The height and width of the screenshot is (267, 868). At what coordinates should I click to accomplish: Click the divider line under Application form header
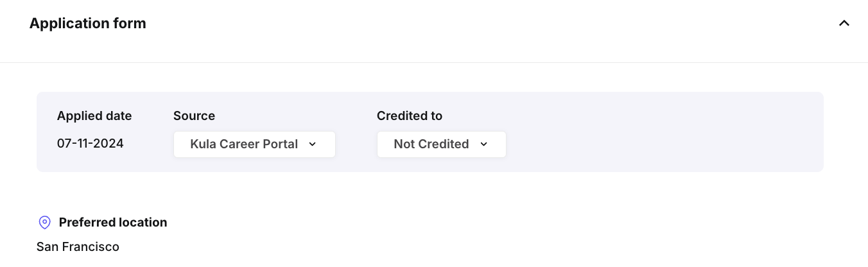[434, 62]
